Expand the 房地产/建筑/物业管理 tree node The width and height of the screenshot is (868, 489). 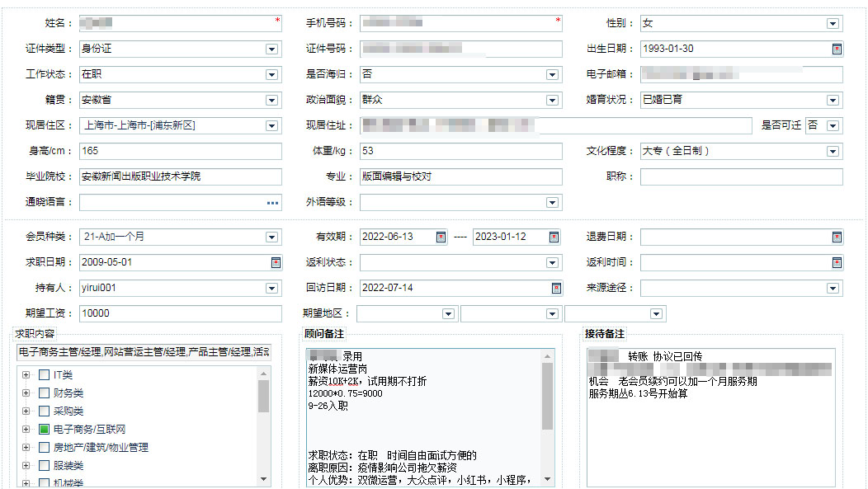click(x=26, y=448)
